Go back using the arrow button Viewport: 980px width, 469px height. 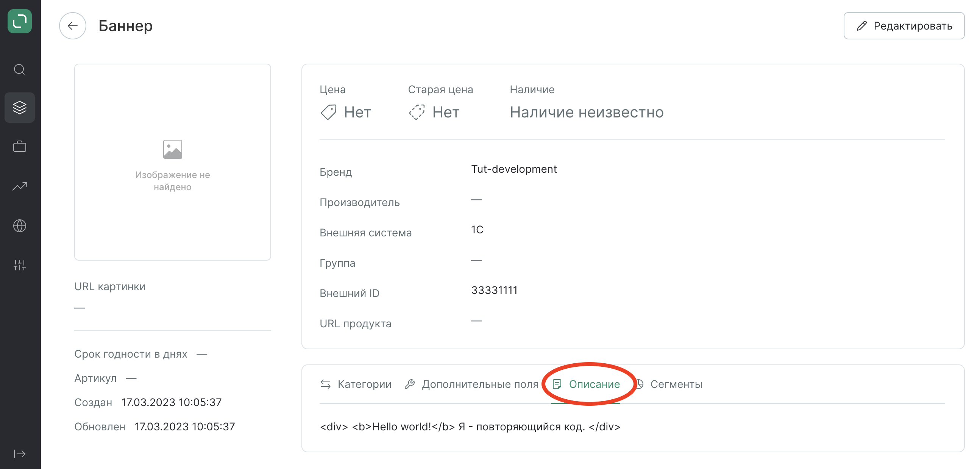[72, 26]
